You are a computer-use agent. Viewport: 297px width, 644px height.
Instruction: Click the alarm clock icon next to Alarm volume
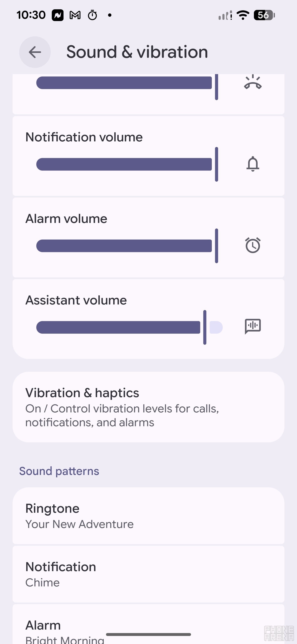(253, 245)
